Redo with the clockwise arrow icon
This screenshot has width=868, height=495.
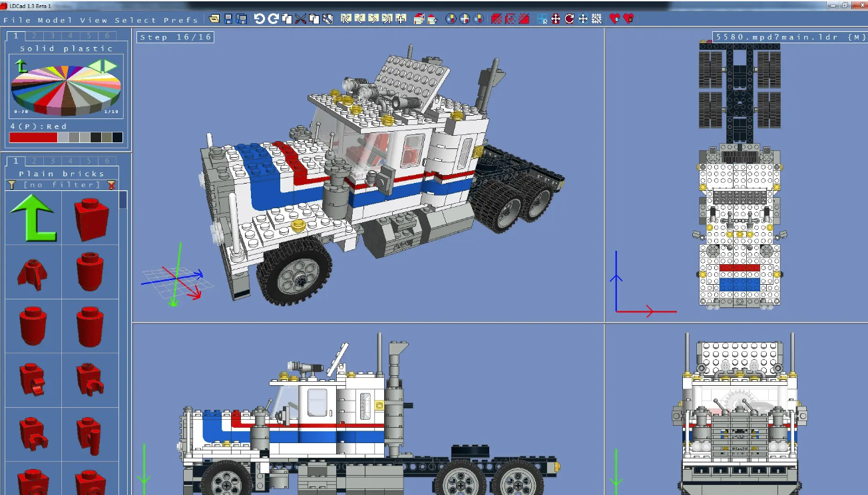pos(273,19)
